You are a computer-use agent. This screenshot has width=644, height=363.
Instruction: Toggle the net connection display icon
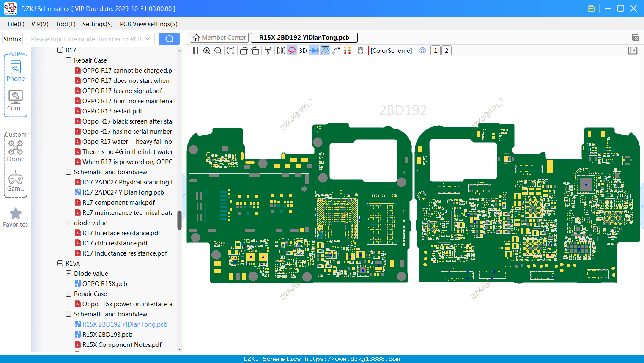coord(325,51)
